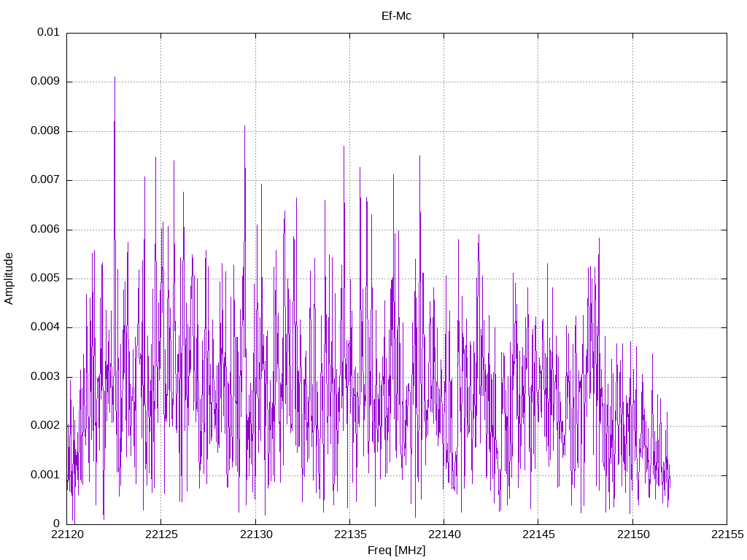Click the y-axis value 0.001
This screenshot has width=747, height=560.
[x=45, y=475]
